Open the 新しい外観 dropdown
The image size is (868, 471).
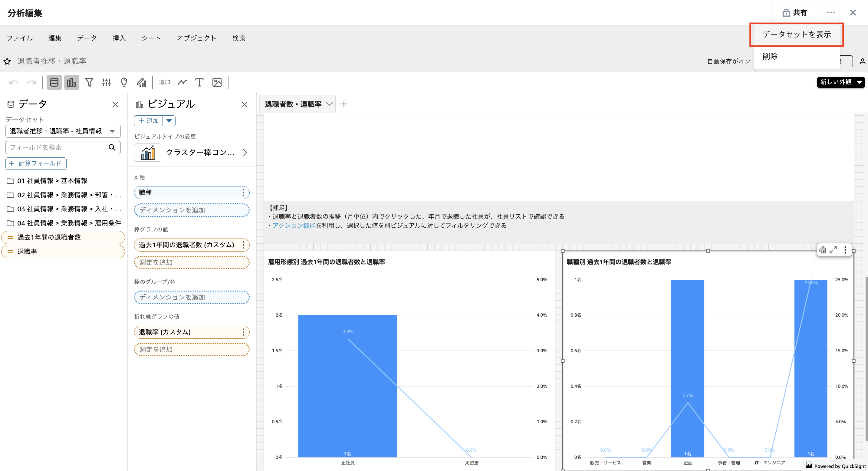point(840,82)
